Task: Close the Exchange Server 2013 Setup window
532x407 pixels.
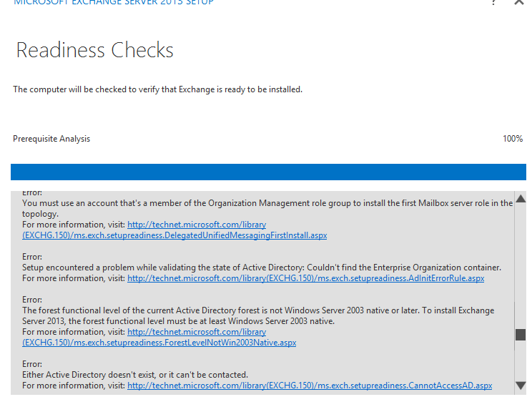Action: point(519,2)
